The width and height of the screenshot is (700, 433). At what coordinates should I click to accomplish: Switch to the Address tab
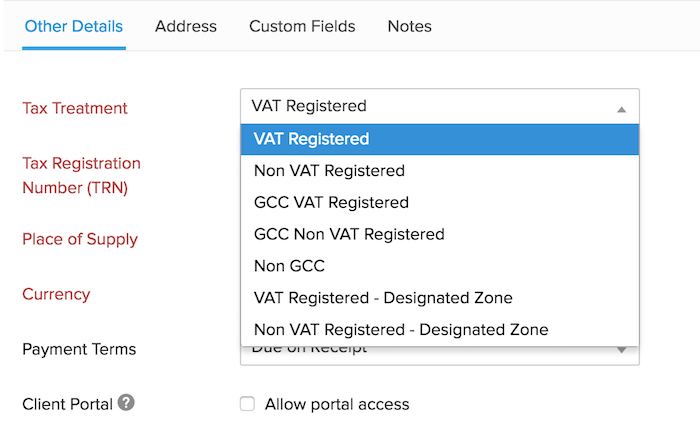pos(186,26)
